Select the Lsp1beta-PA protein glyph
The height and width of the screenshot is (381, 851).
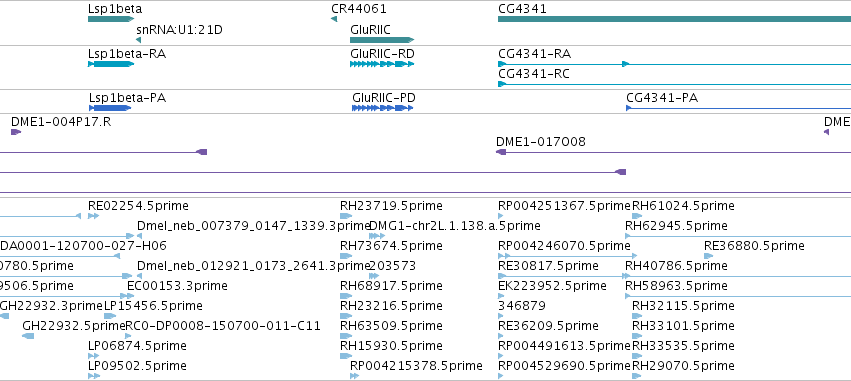110,108
